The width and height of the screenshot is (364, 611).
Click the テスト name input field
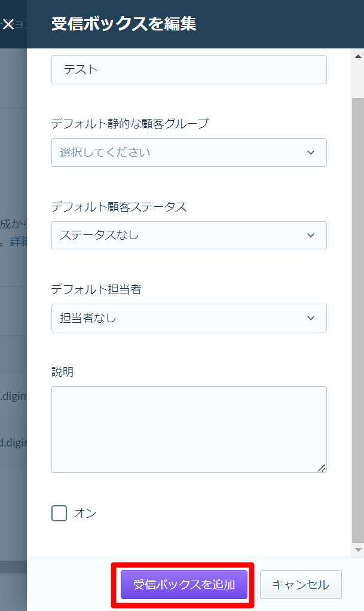189,70
